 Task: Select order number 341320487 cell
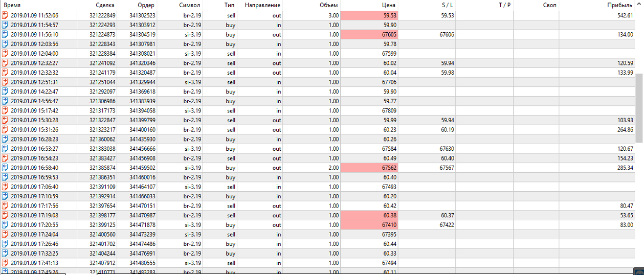click(142, 73)
